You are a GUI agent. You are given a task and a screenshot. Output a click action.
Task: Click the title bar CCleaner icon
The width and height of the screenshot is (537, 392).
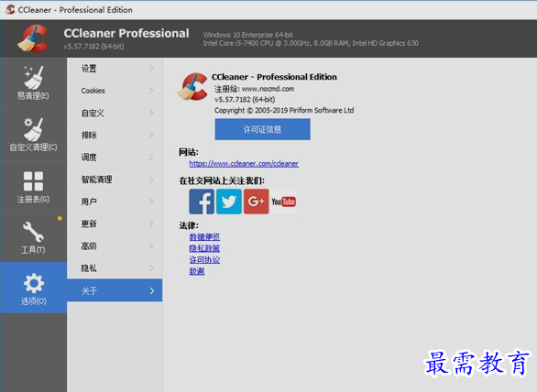(10, 9)
